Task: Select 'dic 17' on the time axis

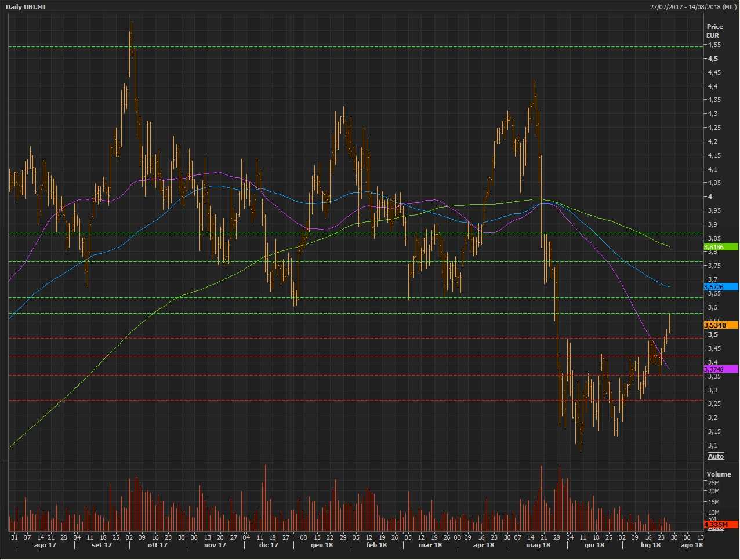Action: click(x=268, y=546)
